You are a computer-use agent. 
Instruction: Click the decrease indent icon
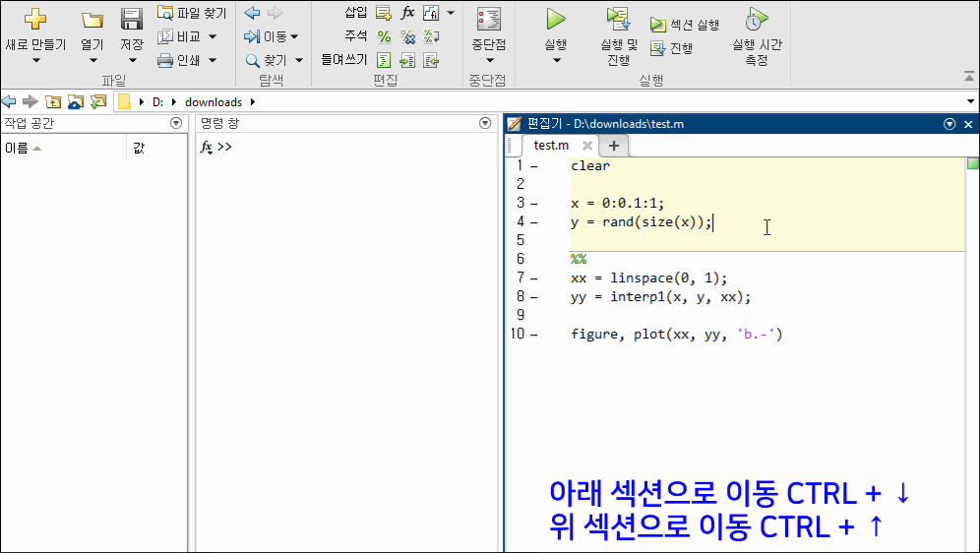click(x=431, y=61)
